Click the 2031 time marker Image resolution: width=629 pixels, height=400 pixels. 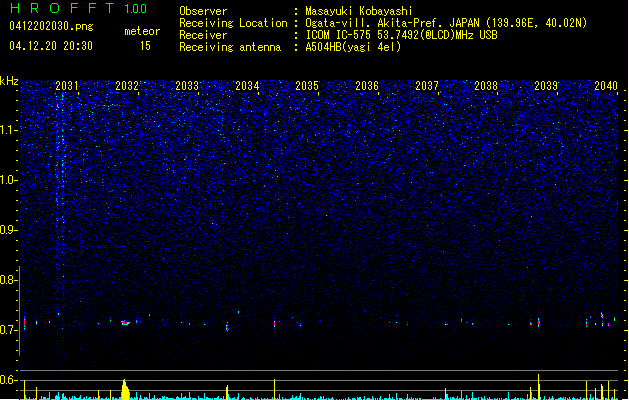[x=67, y=86]
